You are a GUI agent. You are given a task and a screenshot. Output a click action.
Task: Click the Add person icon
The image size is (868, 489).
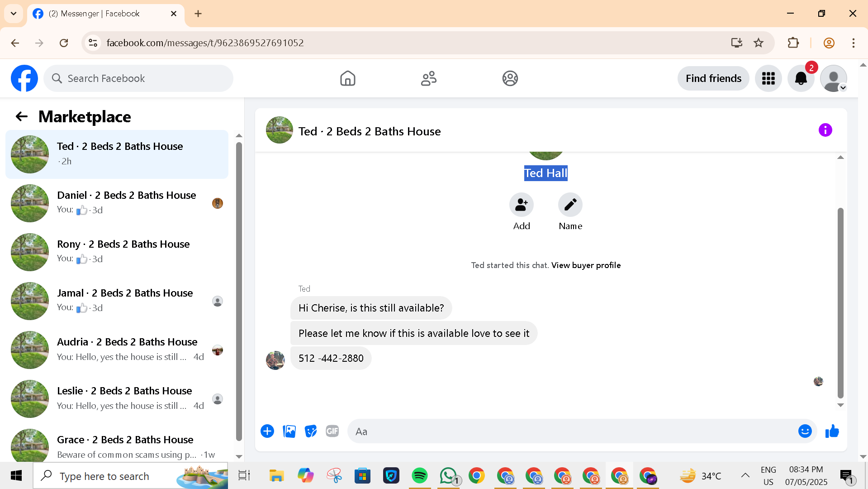[522, 205]
